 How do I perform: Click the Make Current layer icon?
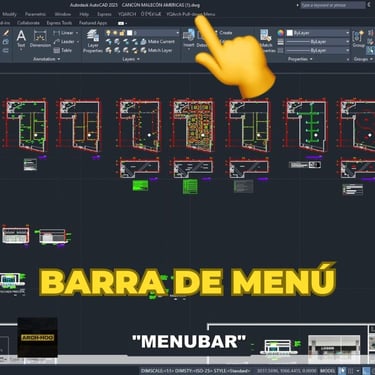point(143,42)
